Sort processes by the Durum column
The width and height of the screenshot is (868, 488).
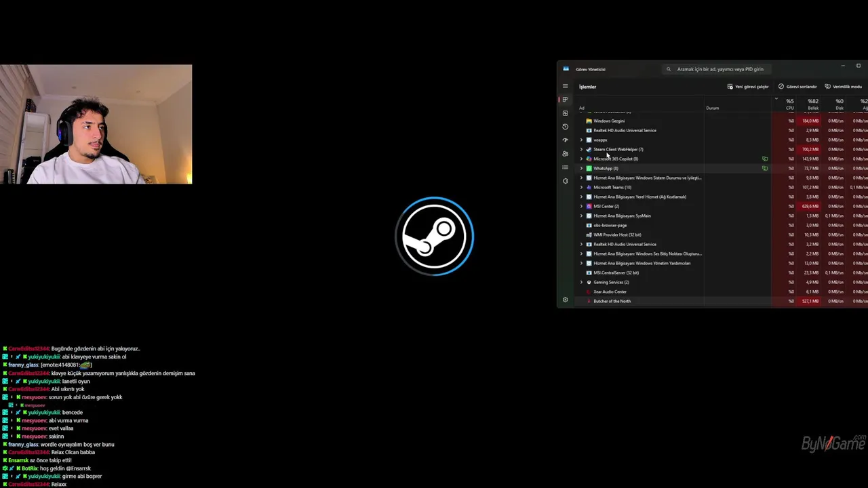[x=712, y=108]
